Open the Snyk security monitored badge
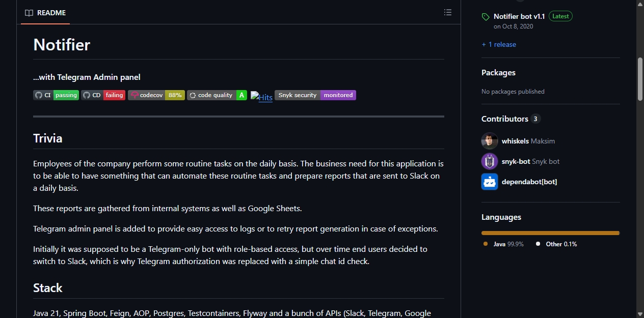This screenshot has height=318, width=644. tap(315, 95)
